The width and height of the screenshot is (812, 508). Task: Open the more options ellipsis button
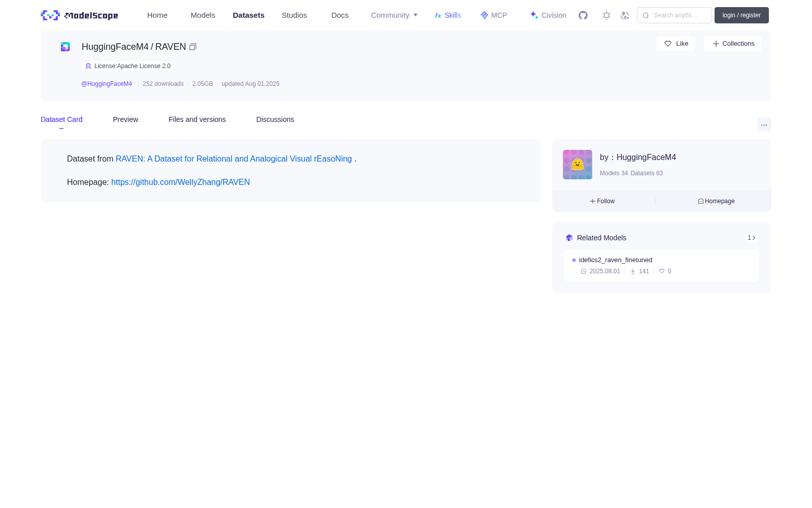pos(764,125)
